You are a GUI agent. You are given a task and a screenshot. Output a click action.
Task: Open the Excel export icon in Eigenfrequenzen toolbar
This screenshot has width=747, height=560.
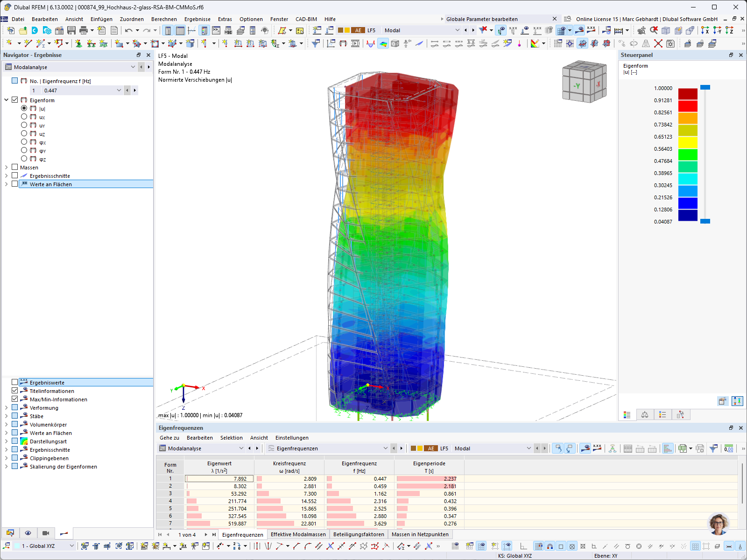[682, 448]
